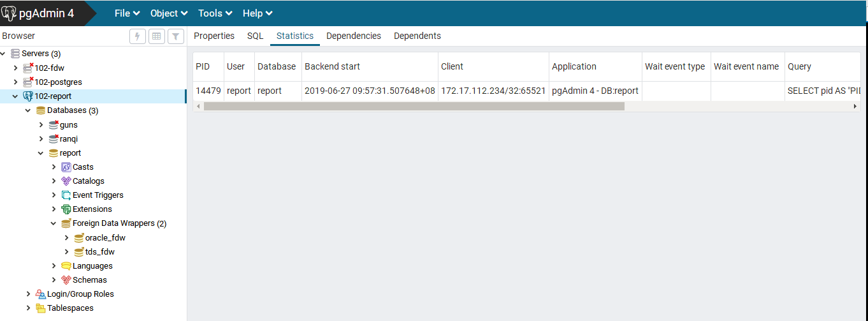The height and width of the screenshot is (321, 868).
Task: Click the Schemas node icon
Action: point(66,280)
